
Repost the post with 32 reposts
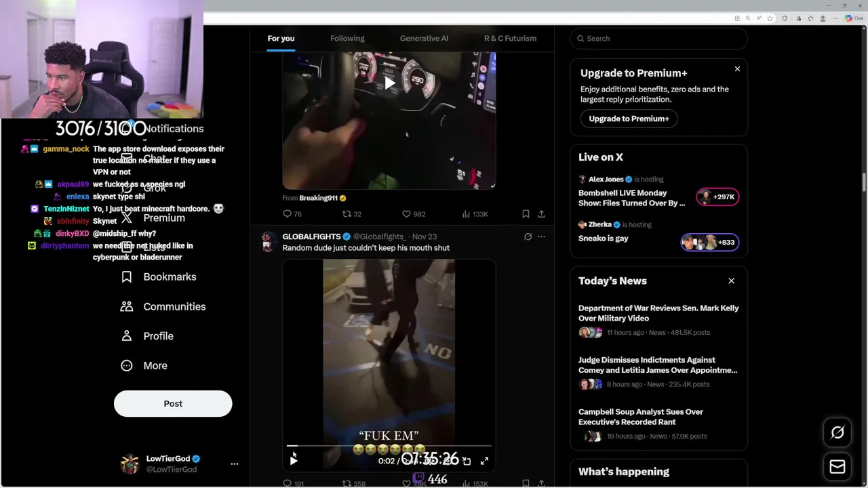pyautogui.click(x=351, y=214)
